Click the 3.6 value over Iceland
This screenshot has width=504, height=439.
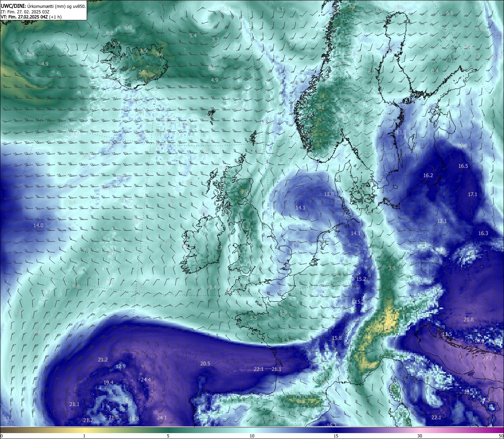(159, 55)
